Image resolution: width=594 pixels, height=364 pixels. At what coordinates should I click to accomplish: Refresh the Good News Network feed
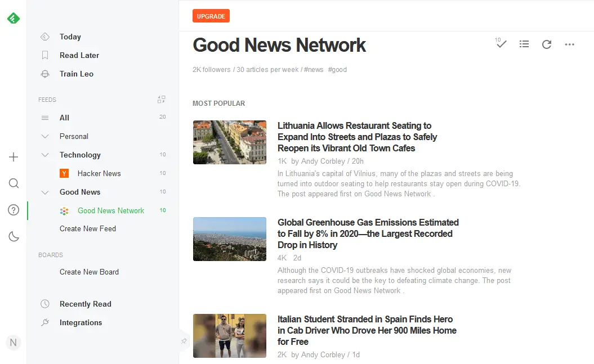tap(547, 44)
